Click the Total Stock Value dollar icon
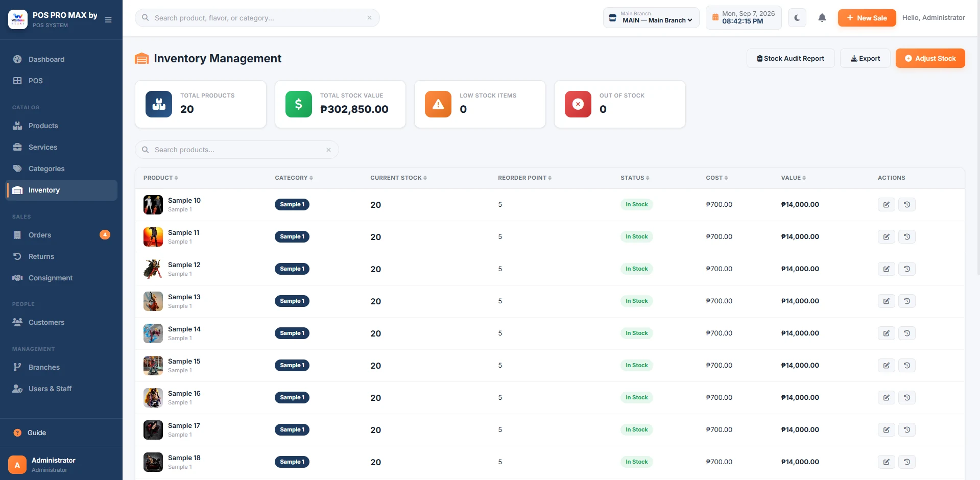The height and width of the screenshot is (480, 980). pyautogui.click(x=299, y=104)
